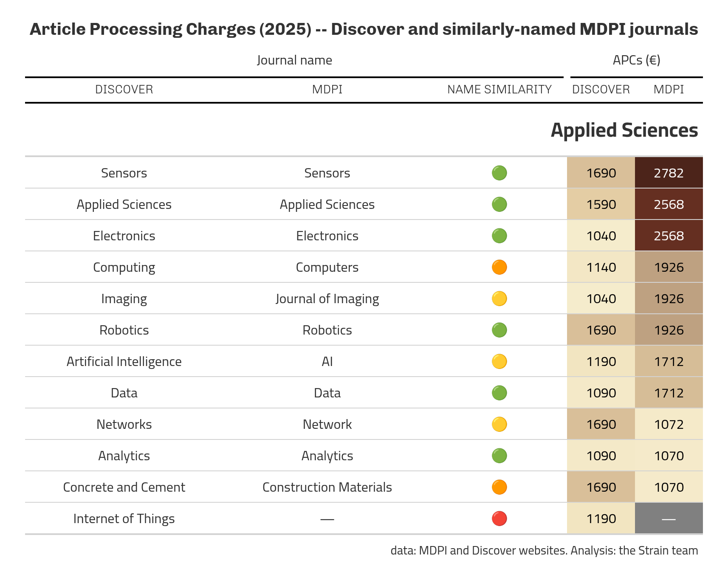The image size is (728, 580).
Task: Click the red dot for Internet of Things
Action: pyautogui.click(x=499, y=518)
